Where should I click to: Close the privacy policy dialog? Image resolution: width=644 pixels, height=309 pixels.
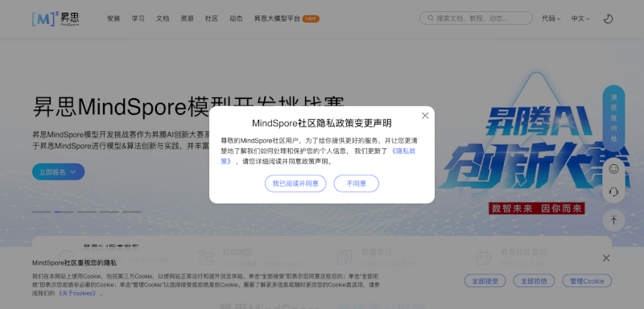[425, 116]
